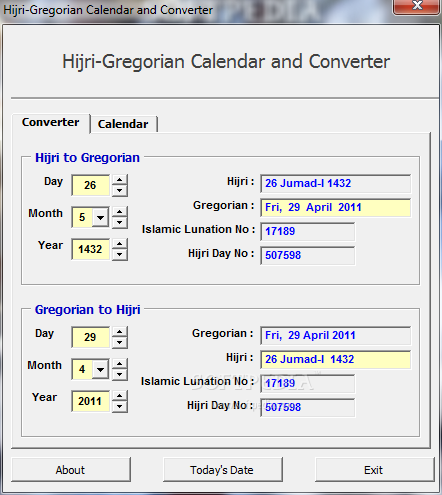Decrease Hijri Year 1432 with down arrow
Viewport: 442px width, 495px height.
point(120,255)
